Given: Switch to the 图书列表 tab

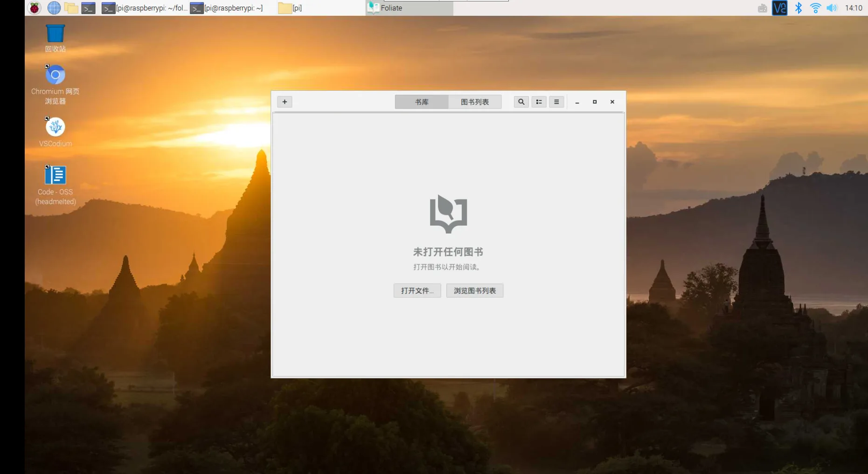Looking at the screenshot, I should pyautogui.click(x=475, y=102).
